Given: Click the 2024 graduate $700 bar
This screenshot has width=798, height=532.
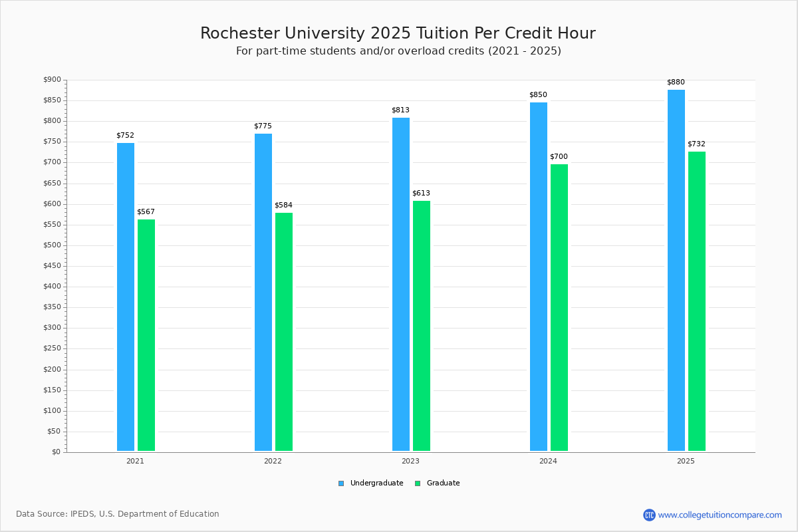Looking at the screenshot, I should (x=559, y=307).
